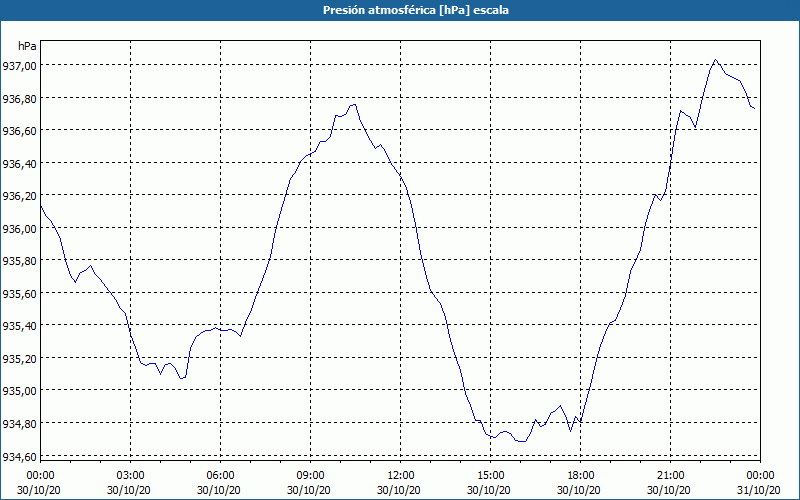Click the curve's morning peak after 09:00
Viewport: 800px width, 500px height.
pos(354,105)
